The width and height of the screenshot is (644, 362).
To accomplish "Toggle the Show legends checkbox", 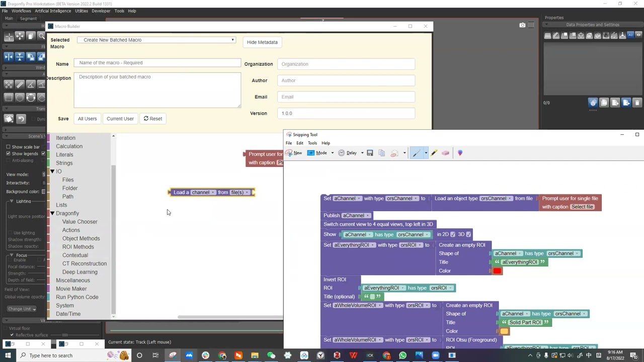I will (8, 153).
